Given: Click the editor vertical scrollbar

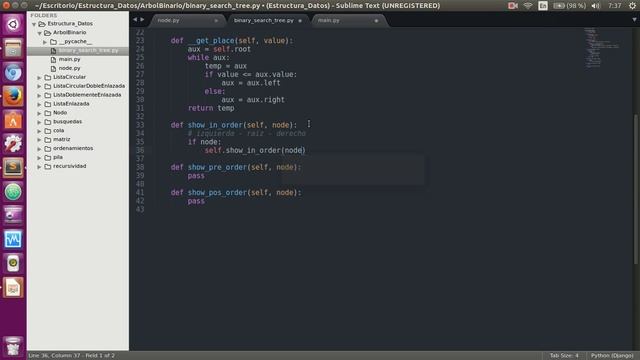Looking at the screenshot, I should coord(635,189).
